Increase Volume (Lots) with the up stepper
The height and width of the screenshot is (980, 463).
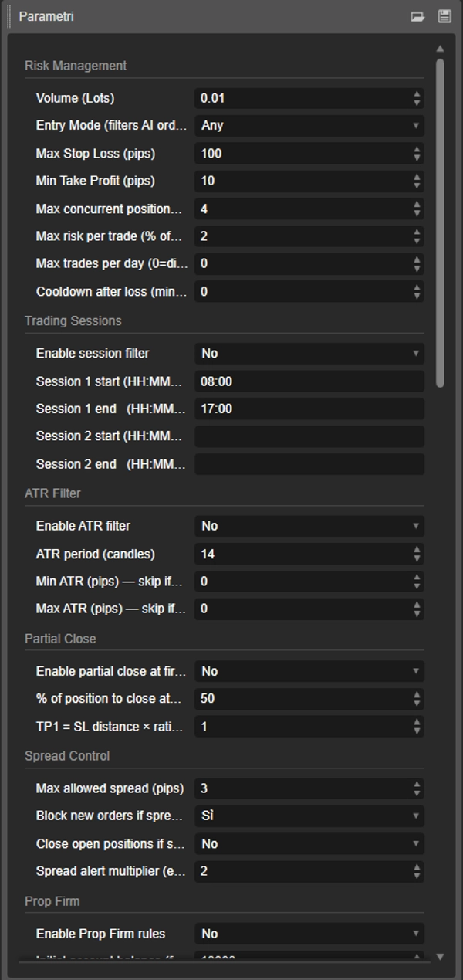tap(417, 94)
